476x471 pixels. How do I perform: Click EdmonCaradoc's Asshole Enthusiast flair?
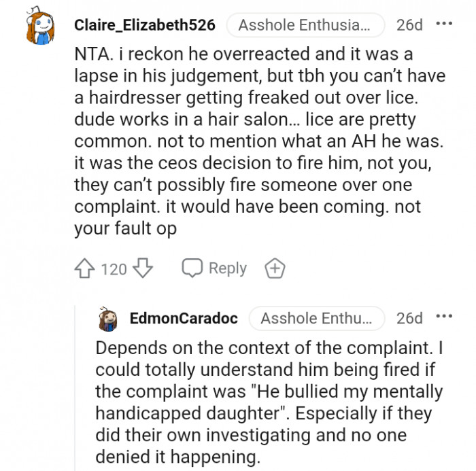tap(317, 318)
